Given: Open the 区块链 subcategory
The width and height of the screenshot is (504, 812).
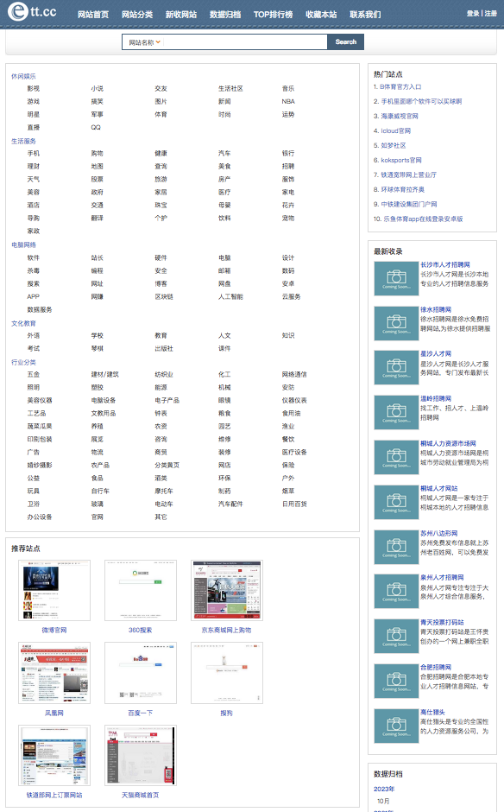Looking at the screenshot, I should 163,297.
